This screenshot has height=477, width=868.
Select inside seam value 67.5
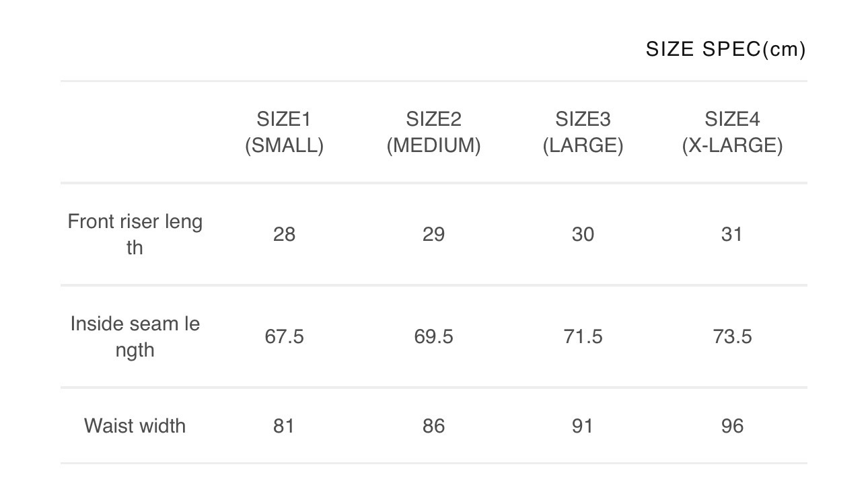pyautogui.click(x=284, y=336)
